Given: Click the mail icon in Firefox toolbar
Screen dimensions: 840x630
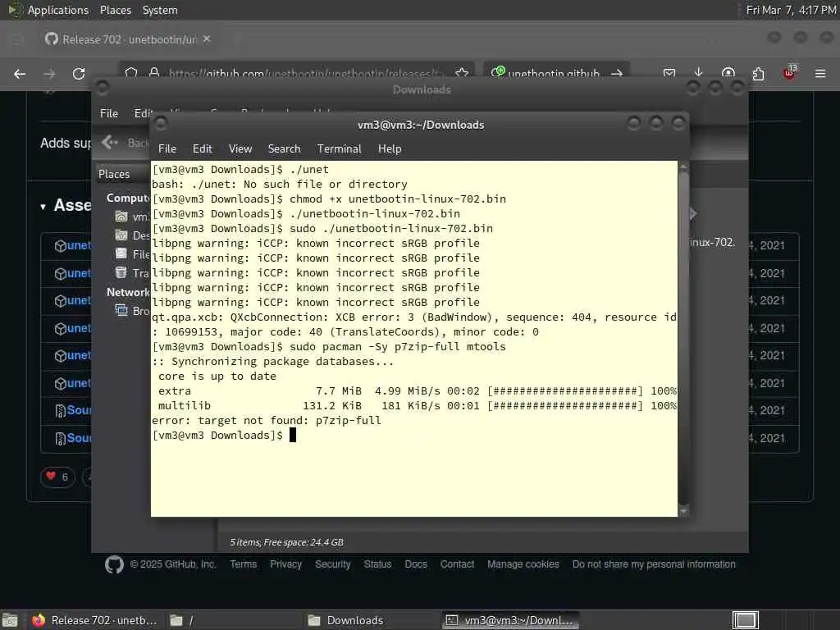Looking at the screenshot, I should click(x=669, y=73).
